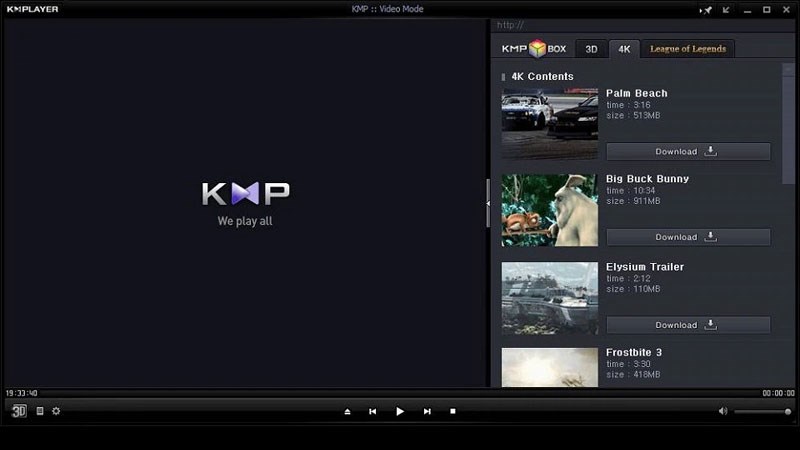Click the size : 513MB text
Image resolution: width=800 pixels, height=450 pixels.
[633, 116]
